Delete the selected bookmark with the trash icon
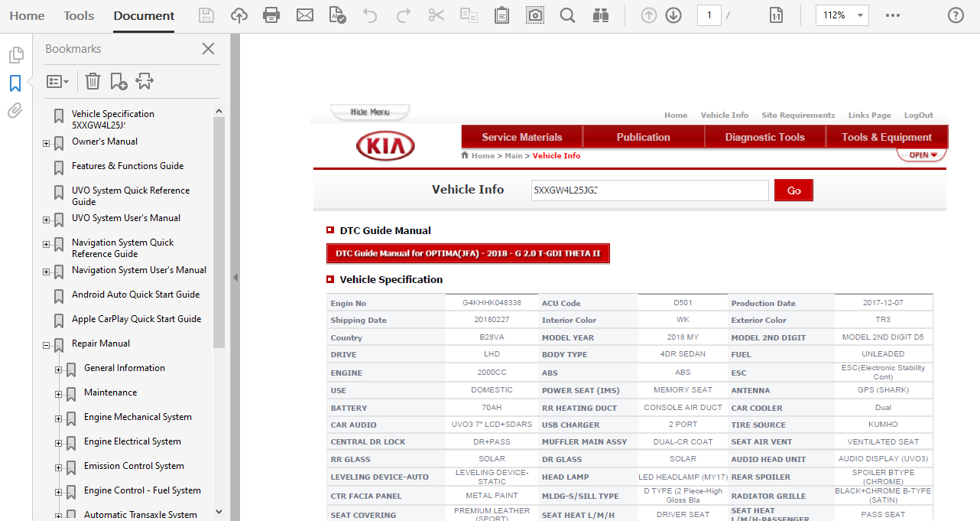980x521 pixels. (92, 81)
